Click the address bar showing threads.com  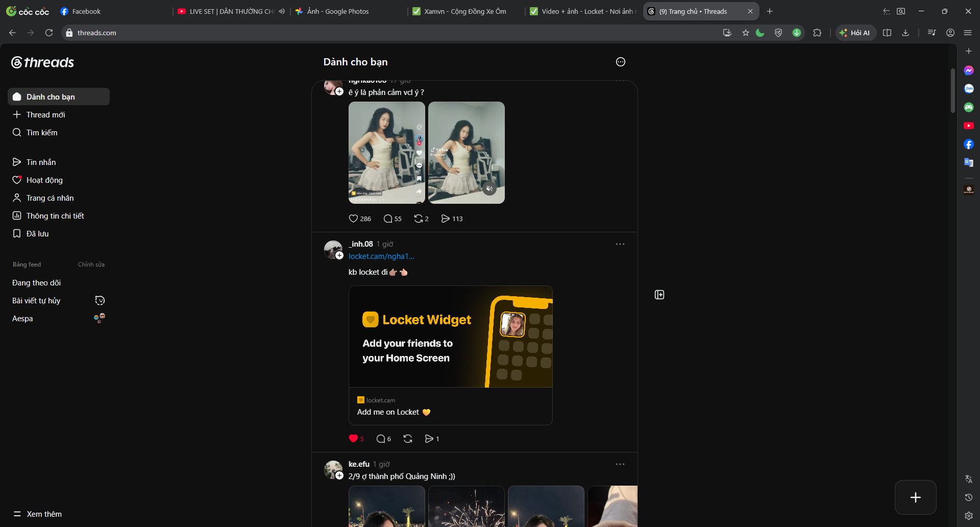click(388, 33)
